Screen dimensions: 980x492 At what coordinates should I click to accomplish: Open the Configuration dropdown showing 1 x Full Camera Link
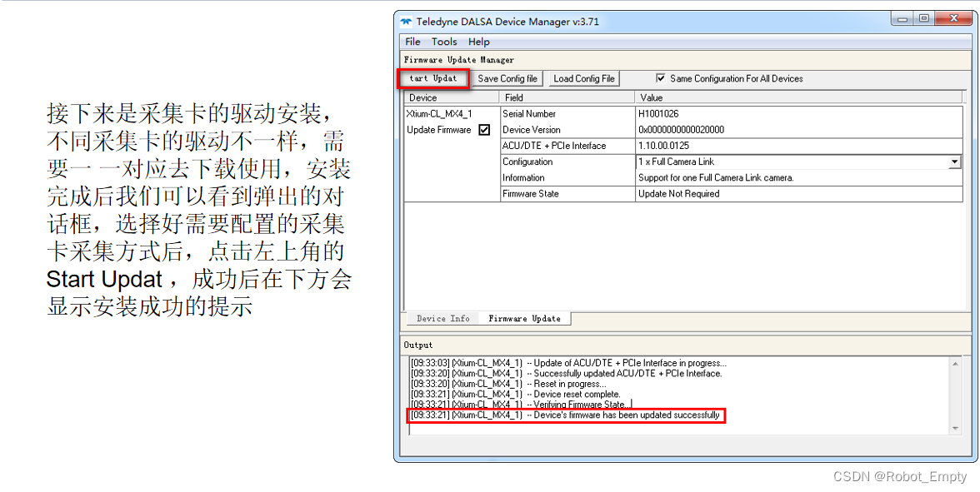click(955, 162)
